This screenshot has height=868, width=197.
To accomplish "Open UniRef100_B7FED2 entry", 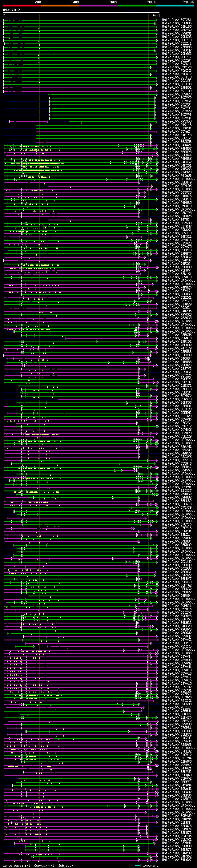I will 177,751.
